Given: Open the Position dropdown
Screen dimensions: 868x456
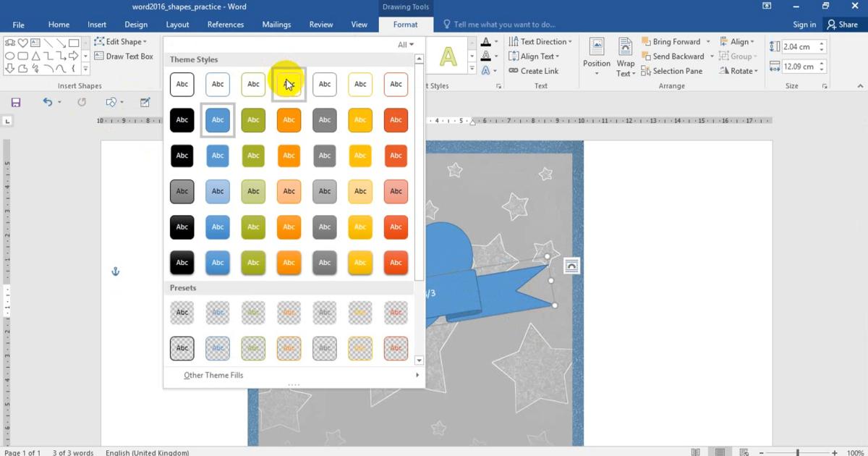Looking at the screenshot, I should [597, 56].
